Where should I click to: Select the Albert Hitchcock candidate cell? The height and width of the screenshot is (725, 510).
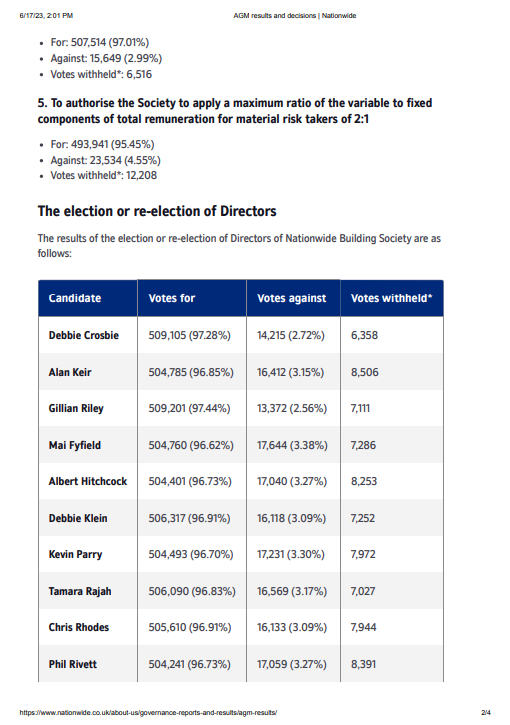coord(87,481)
